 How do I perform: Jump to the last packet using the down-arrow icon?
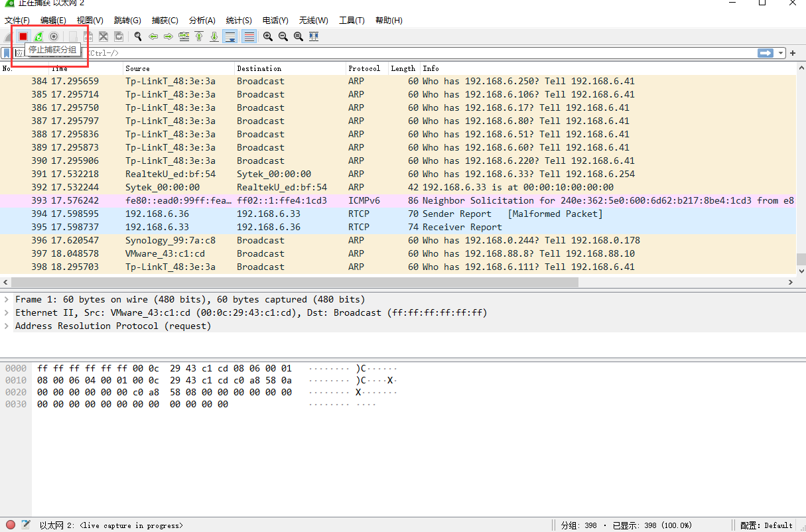pyautogui.click(x=214, y=36)
